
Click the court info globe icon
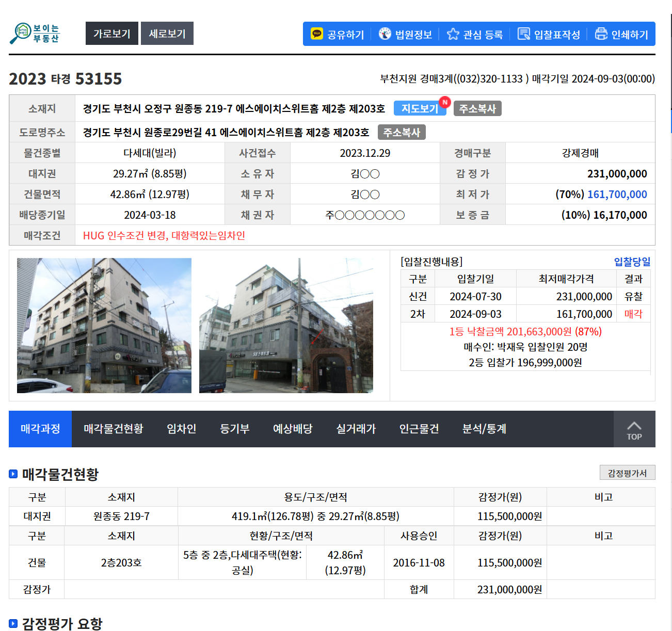tap(385, 34)
